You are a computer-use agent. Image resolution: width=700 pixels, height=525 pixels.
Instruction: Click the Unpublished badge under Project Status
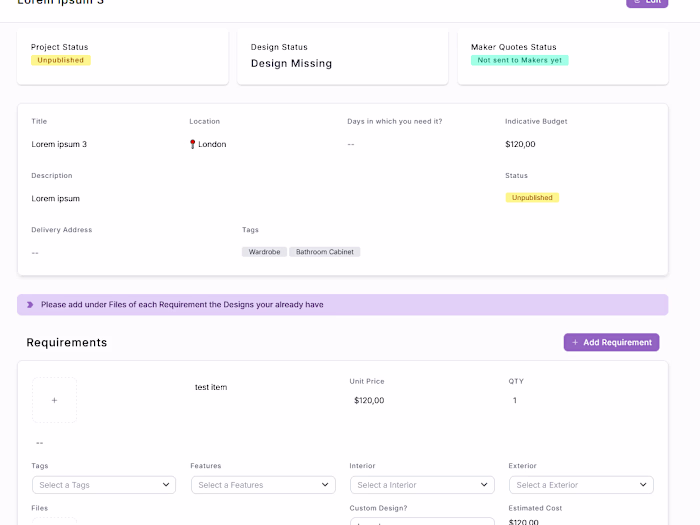[x=61, y=60]
